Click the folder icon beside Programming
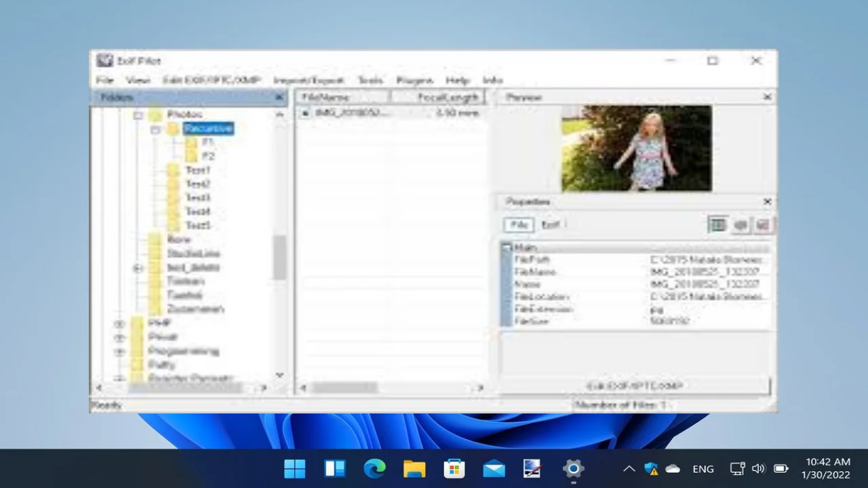The height and width of the screenshot is (488, 868). [x=137, y=351]
